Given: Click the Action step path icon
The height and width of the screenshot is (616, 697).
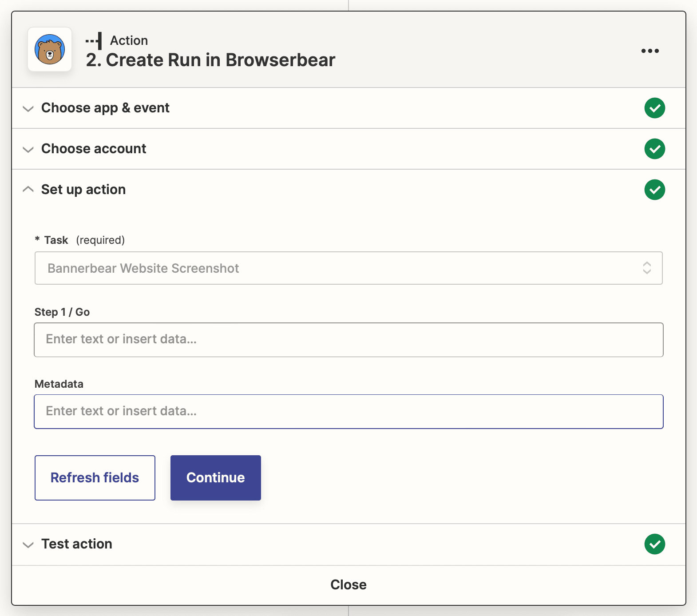Looking at the screenshot, I should tap(94, 41).
